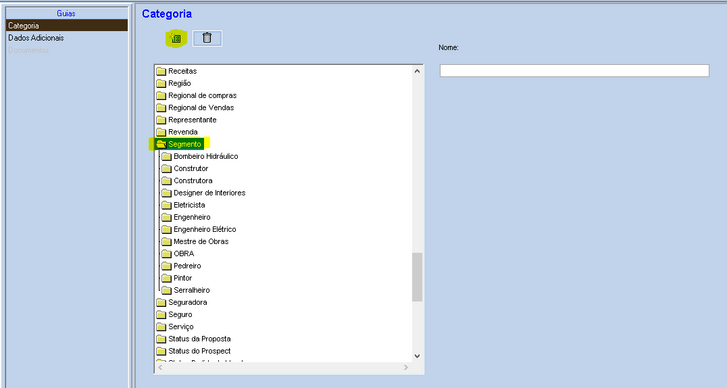
Task: Click the Serralheiro folder icon
Action: (166, 291)
